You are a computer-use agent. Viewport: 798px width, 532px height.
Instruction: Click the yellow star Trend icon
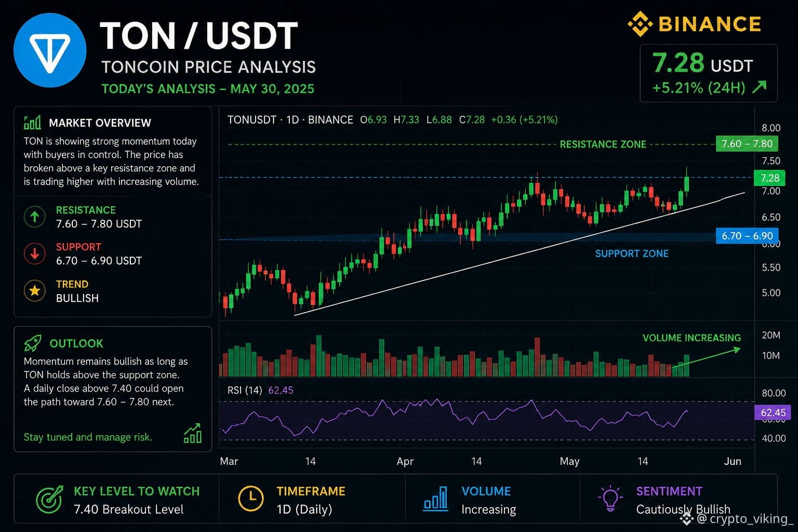coord(35,290)
